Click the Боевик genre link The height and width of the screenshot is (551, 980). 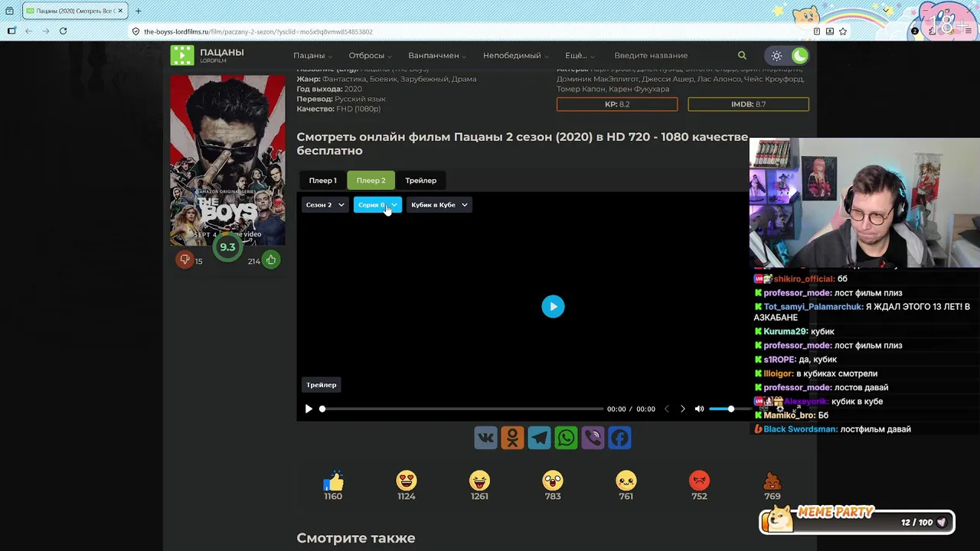(385, 79)
